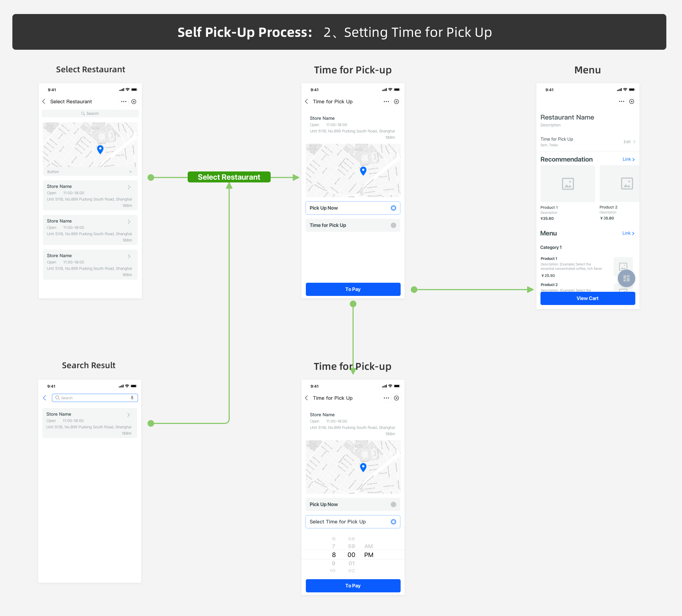682x616 pixels.
Task: Open three-dots menu on Select Restaurant screen
Action: point(123,101)
